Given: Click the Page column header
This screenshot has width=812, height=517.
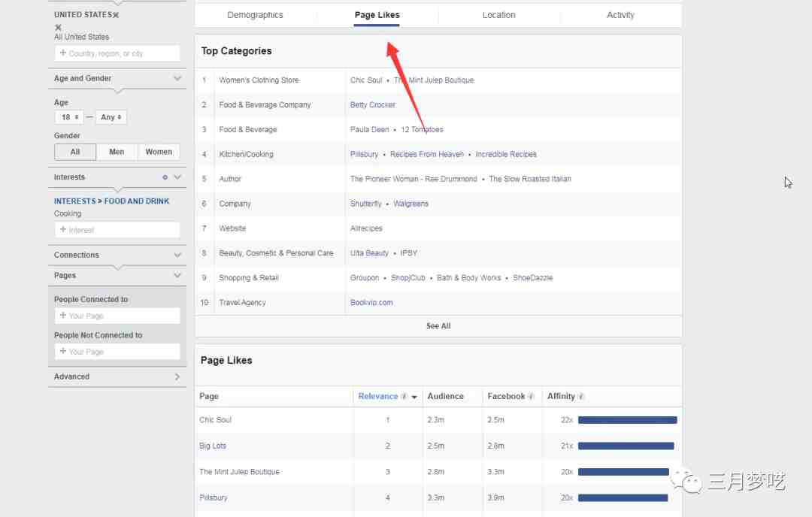Looking at the screenshot, I should [209, 397].
